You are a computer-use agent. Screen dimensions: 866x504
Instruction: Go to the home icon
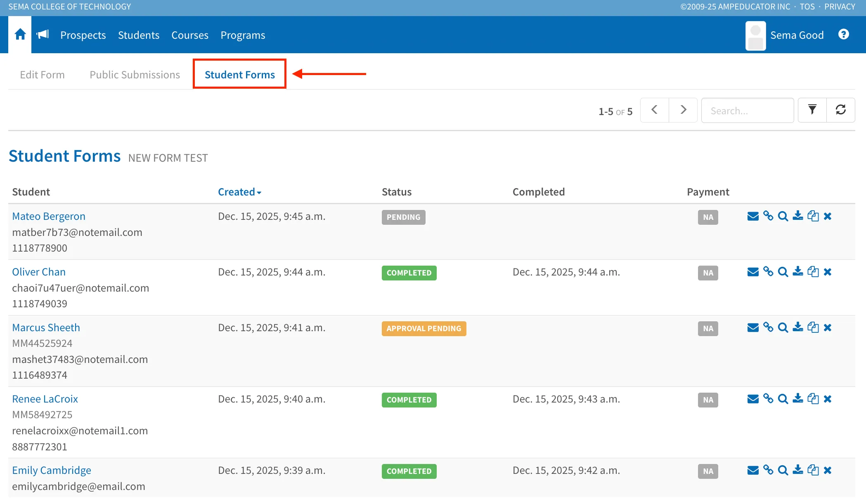tap(20, 35)
